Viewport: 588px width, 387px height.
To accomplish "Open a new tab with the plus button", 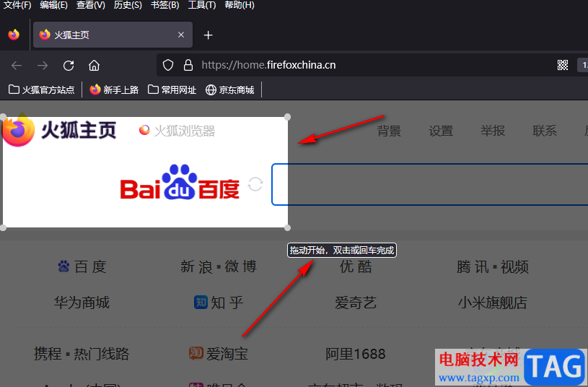I will [x=208, y=35].
